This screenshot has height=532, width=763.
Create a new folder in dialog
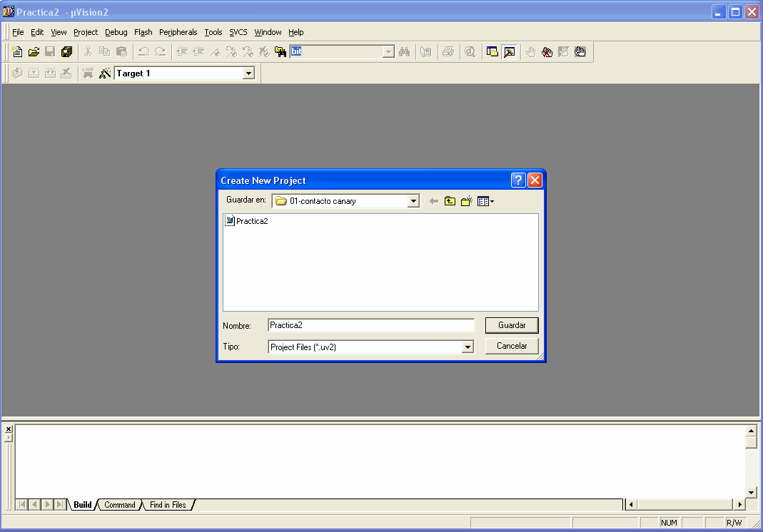[467, 202]
